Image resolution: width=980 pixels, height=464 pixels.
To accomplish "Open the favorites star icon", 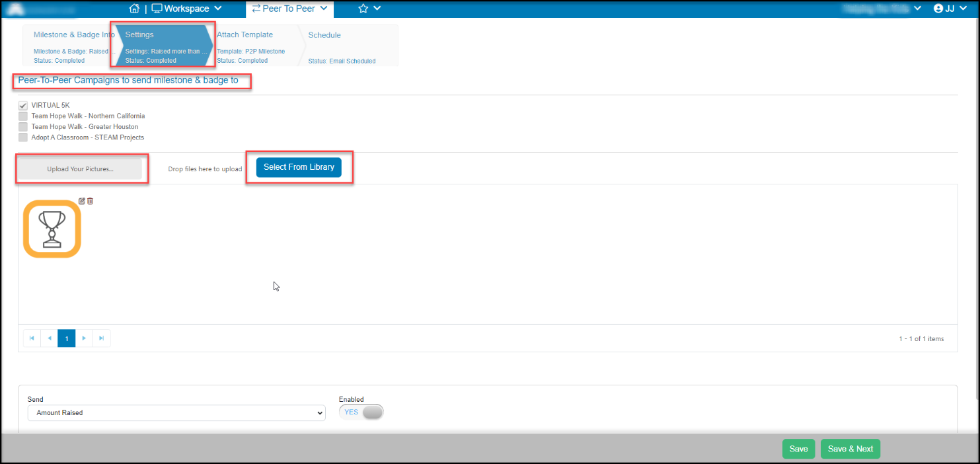I will [363, 9].
